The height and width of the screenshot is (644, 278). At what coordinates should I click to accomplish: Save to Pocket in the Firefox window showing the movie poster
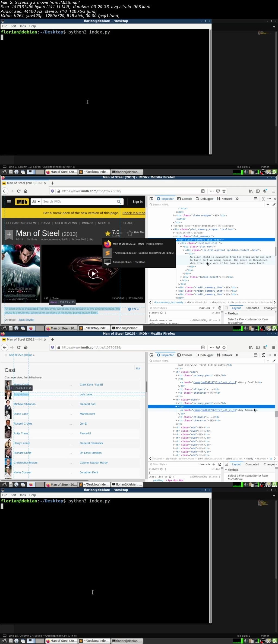tap(218, 191)
